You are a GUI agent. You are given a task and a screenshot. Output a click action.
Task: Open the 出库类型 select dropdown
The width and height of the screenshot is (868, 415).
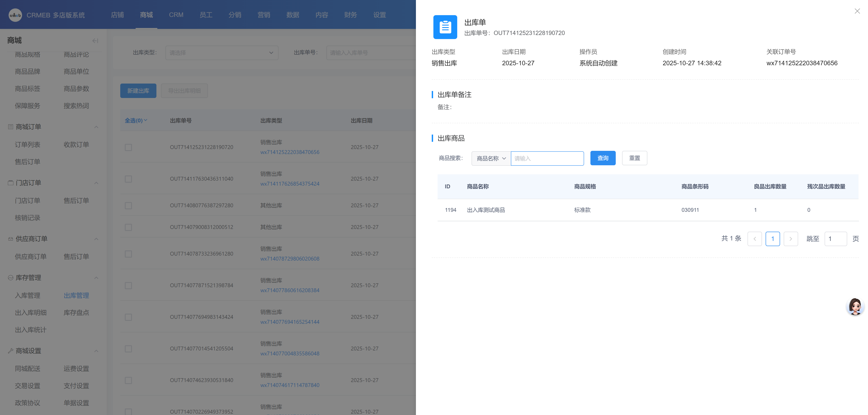click(221, 53)
